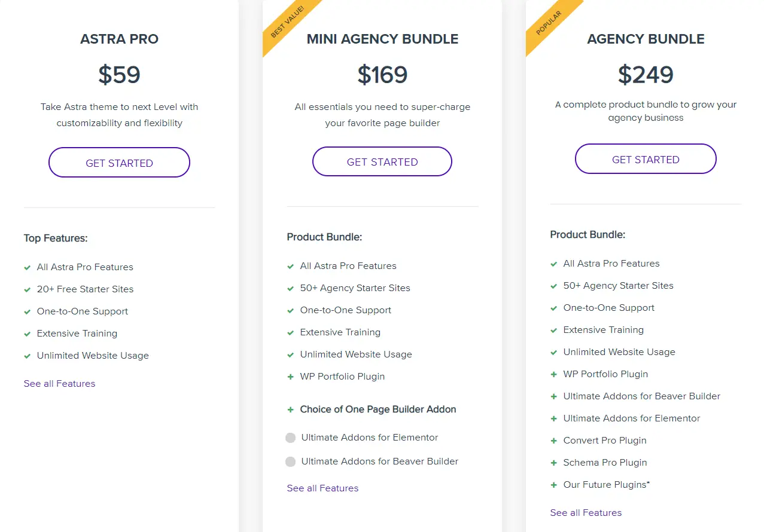Image resolution: width=764 pixels, height=532 pixels.
Task: Open See all Features in Mini Agency Bundle
Action: coord(322,488)
